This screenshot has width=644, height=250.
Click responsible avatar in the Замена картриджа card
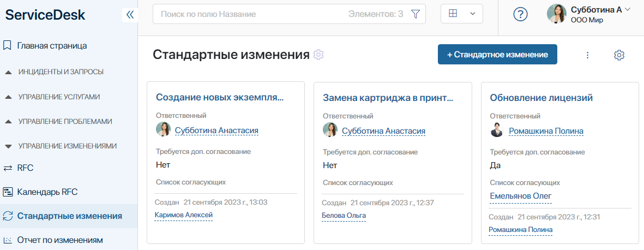pos(330,129)
